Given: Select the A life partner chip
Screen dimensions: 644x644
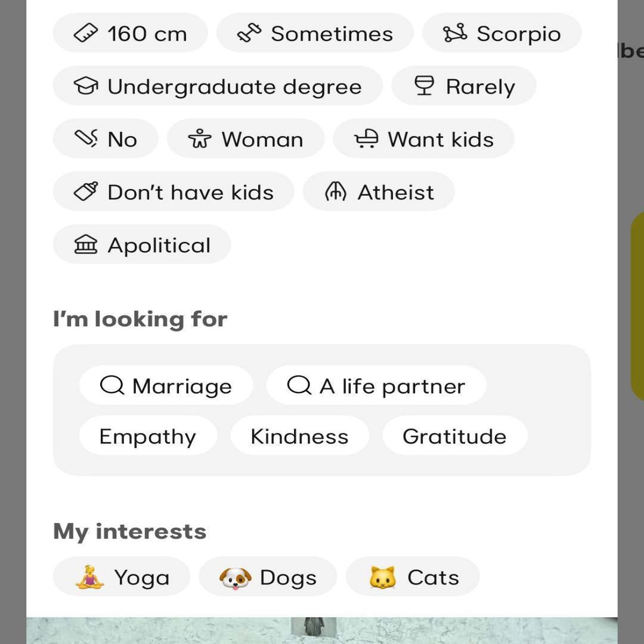Looking at the screenshot, I should 376,386.
